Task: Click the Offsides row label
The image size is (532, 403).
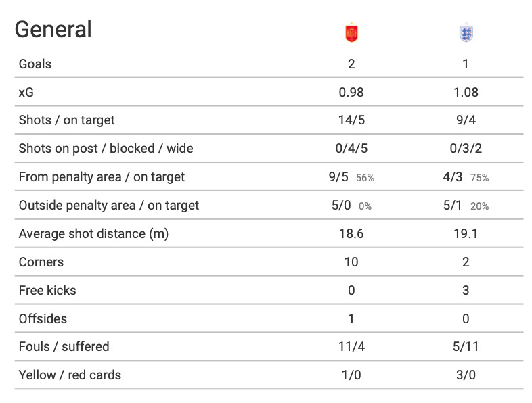Action: 43,318
